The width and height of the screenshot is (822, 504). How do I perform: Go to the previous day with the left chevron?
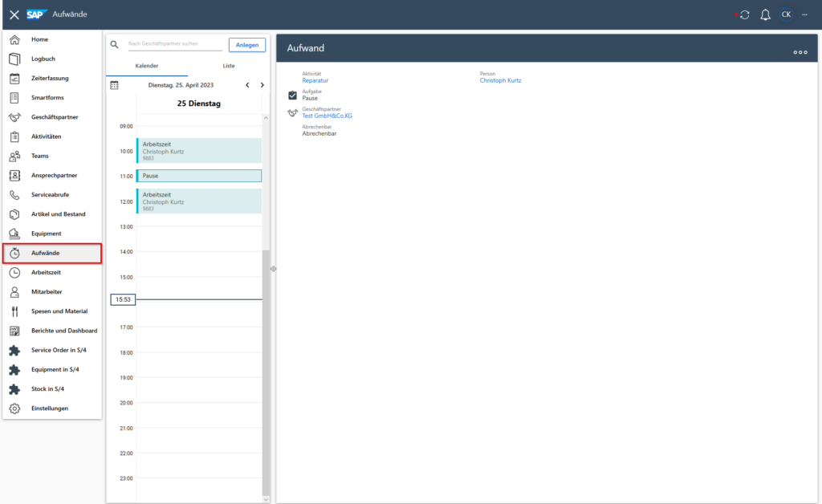coord(247,84)
